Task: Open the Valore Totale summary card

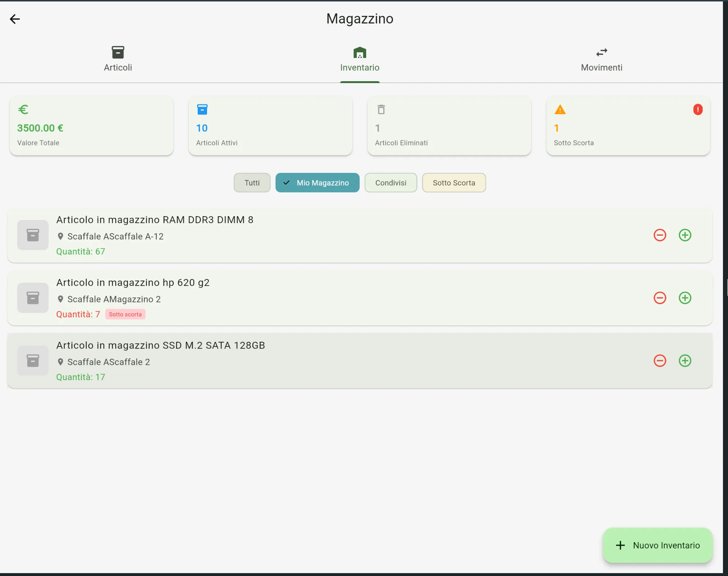Action: [x=92, y=126]
